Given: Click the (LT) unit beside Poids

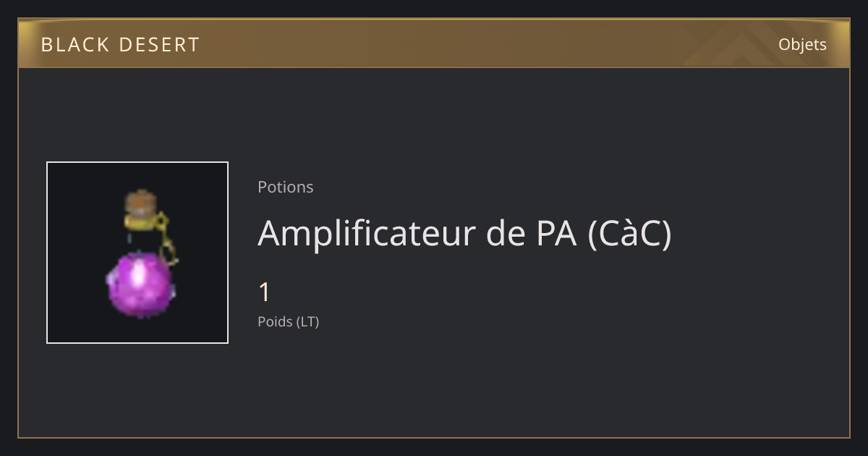Looking at the screenshot, I should coord(307,321).
